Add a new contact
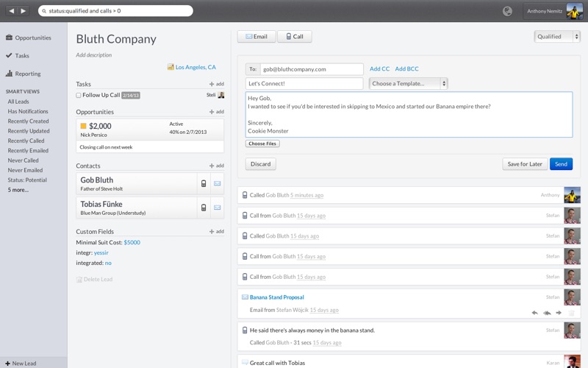Viewport: 588px width, 368px height. (217, 166)
